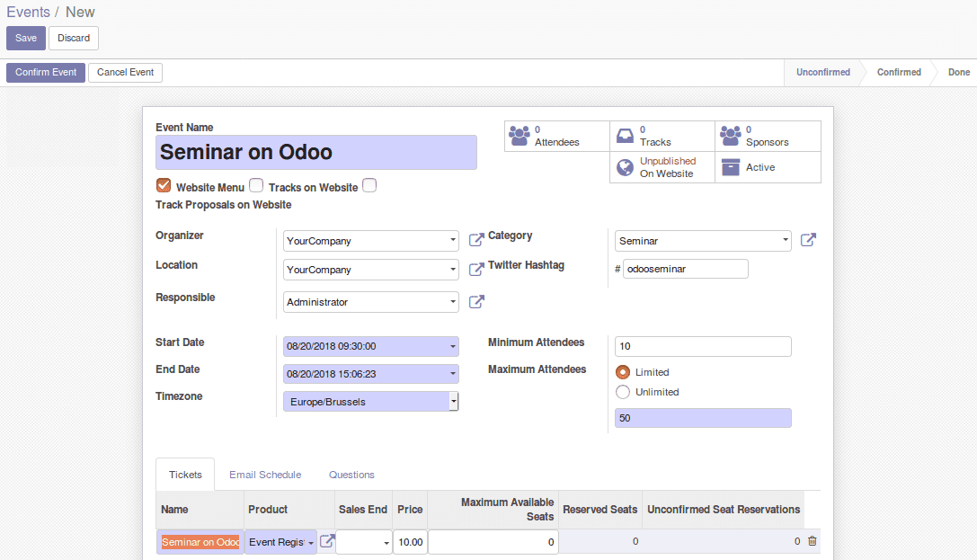Screen dimensions: 977x560
Task: Open external link for Responsible
Action: pyautogui.click(x=476, y=301)
